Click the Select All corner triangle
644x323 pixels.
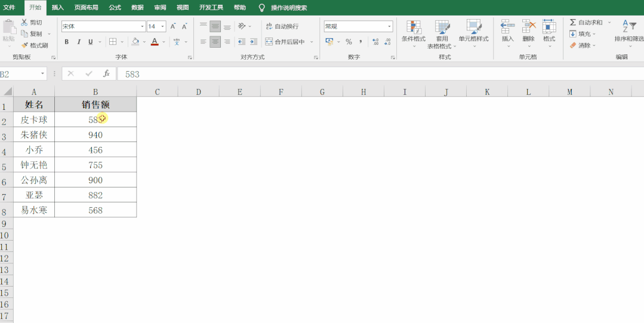(x=7, y=91)
